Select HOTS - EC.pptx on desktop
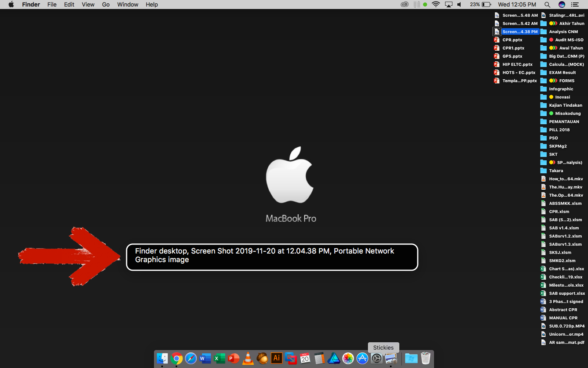 click(x=514, y=72)
